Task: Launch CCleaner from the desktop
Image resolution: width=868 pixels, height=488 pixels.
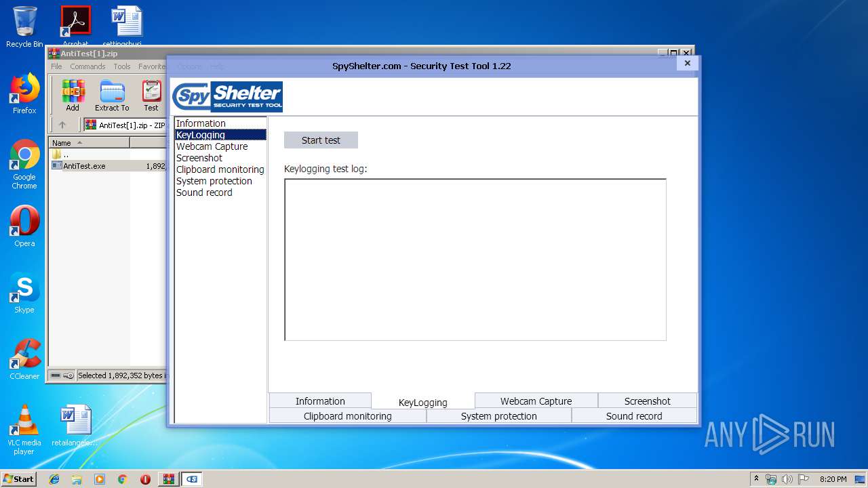Action: (x=24, y=359)
